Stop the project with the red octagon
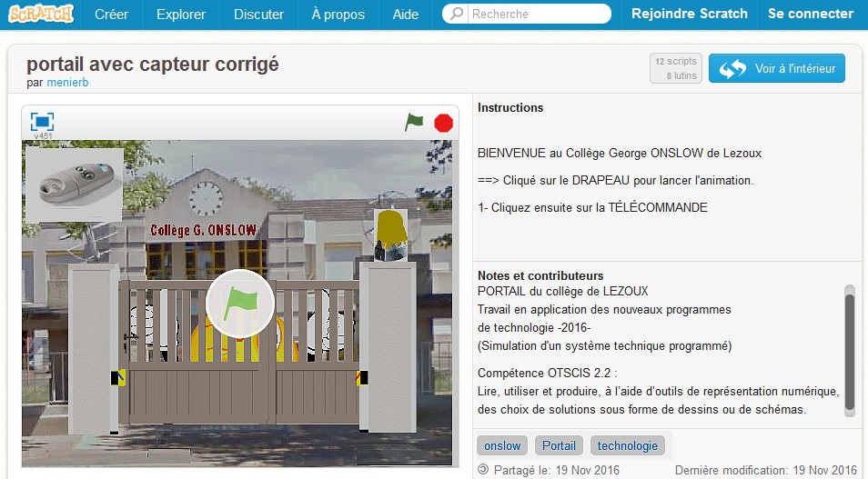The image size is (868, 479). 443,123
